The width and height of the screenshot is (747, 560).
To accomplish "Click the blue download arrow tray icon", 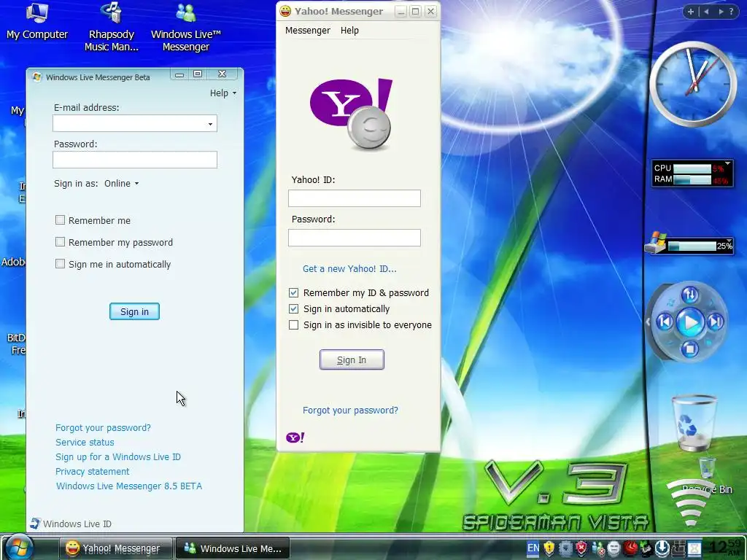I will (662, 548).
